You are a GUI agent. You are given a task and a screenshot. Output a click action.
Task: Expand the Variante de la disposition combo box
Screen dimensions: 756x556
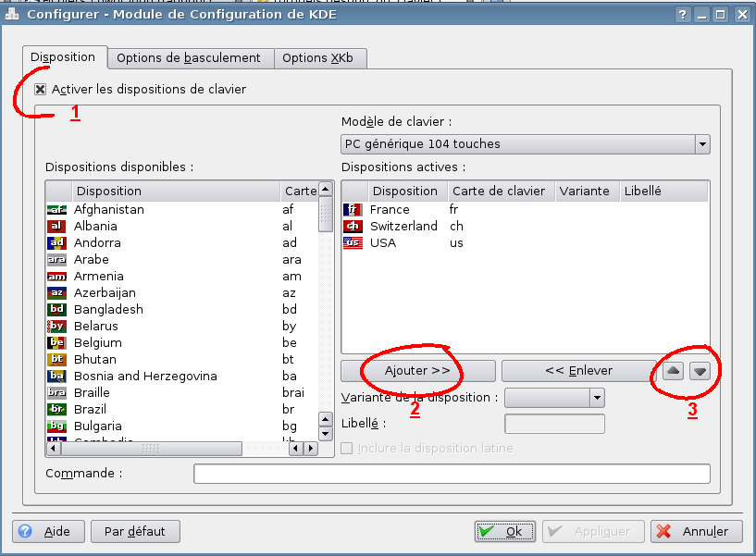pyautogui.click(x=597, y=398)
